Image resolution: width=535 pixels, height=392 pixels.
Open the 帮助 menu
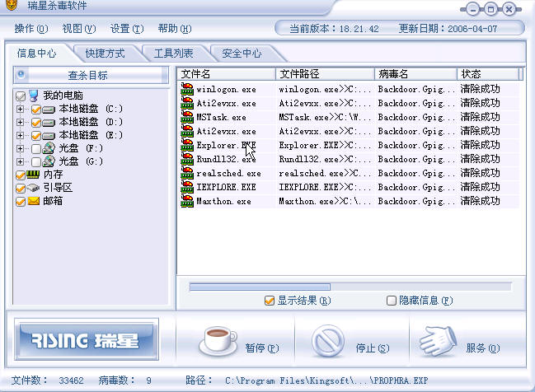(x=175, y=29)
